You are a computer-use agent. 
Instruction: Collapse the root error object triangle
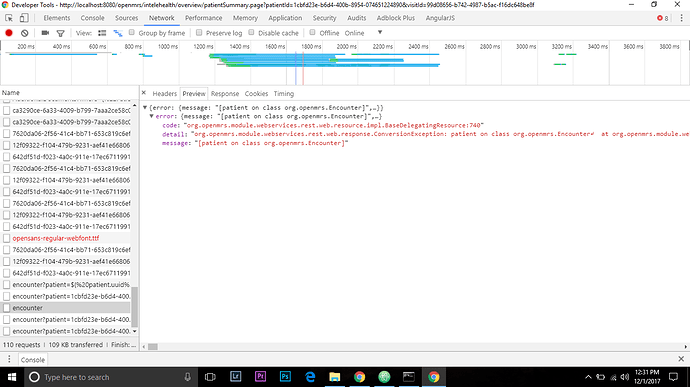pos(145,107)
